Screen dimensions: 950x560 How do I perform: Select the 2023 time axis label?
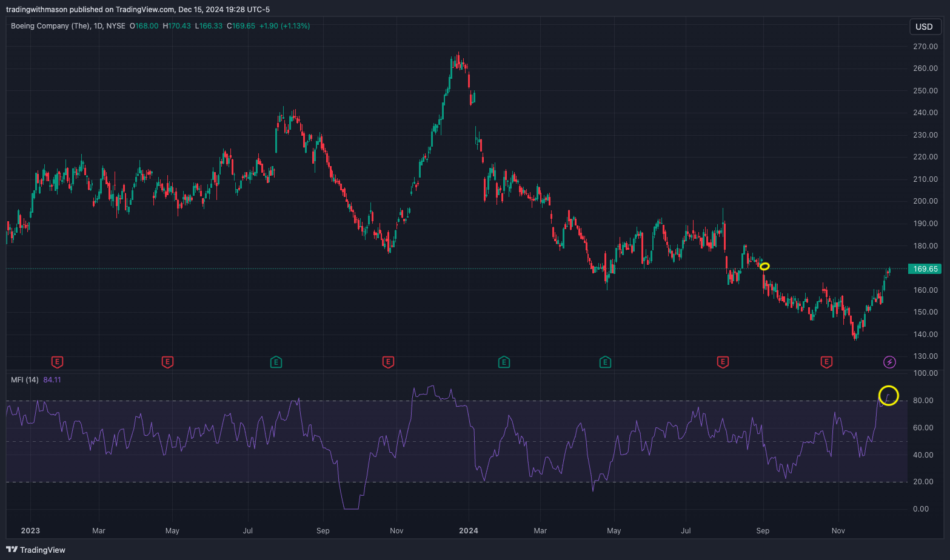point(30,530)
